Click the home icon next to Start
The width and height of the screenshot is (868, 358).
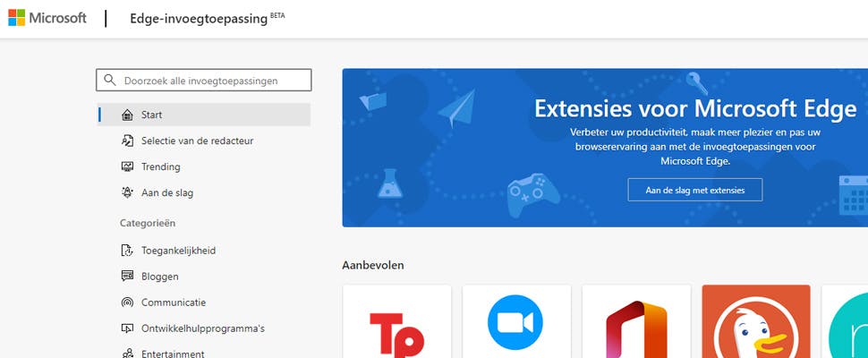(x=127, y=115)
